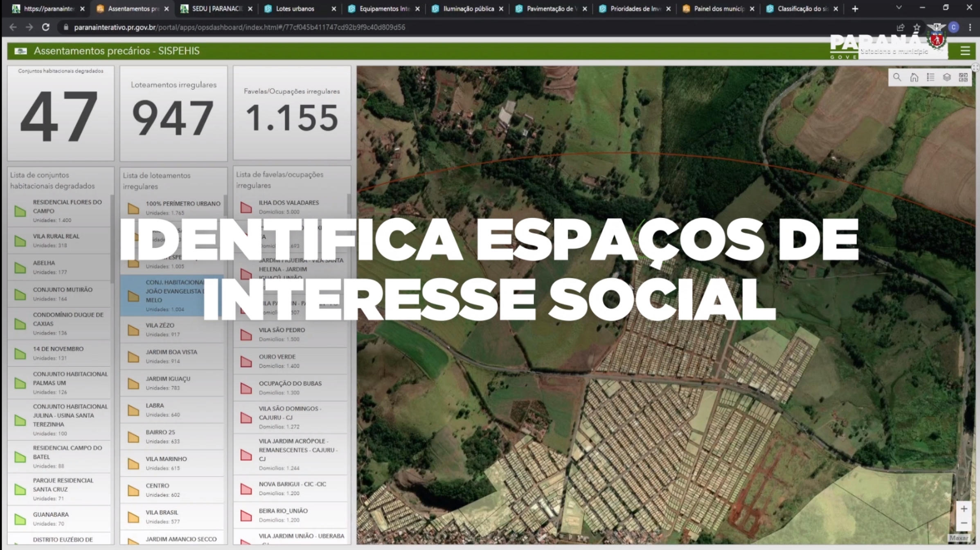The width and height of the screenshot is (980, 550).
Task: Expand the map to fullscreen
Action: pyautogui.click(x=975, y=67)
